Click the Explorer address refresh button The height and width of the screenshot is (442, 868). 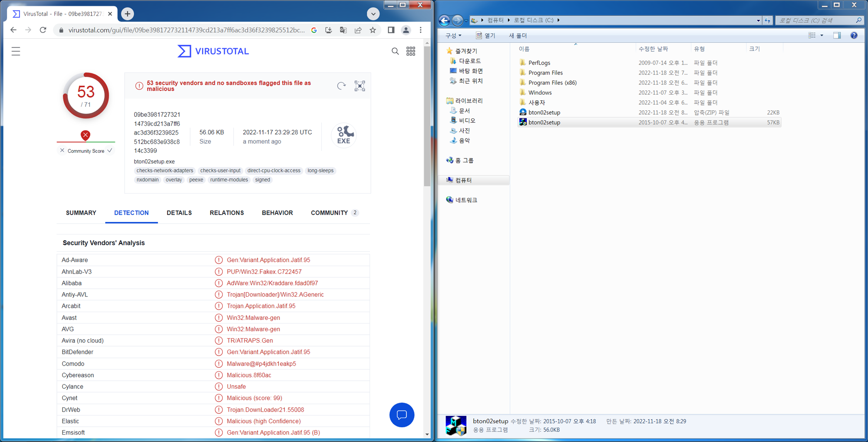[x=768, y=20]
